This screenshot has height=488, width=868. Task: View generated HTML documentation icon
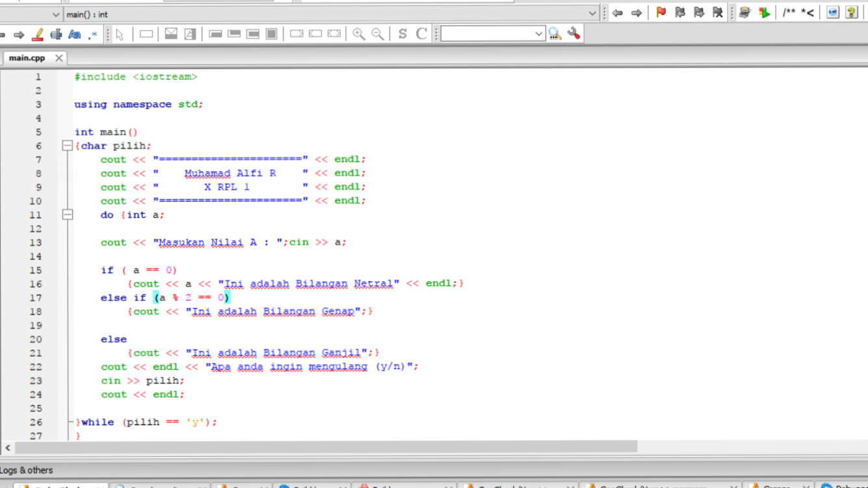click(x=833, y=12)
